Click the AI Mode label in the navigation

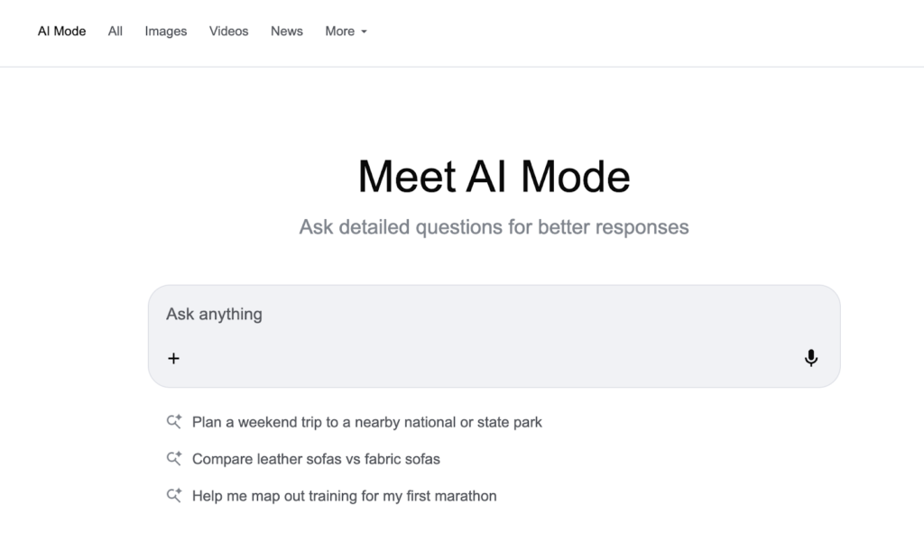pyautogui.click(x=61, y=31)
